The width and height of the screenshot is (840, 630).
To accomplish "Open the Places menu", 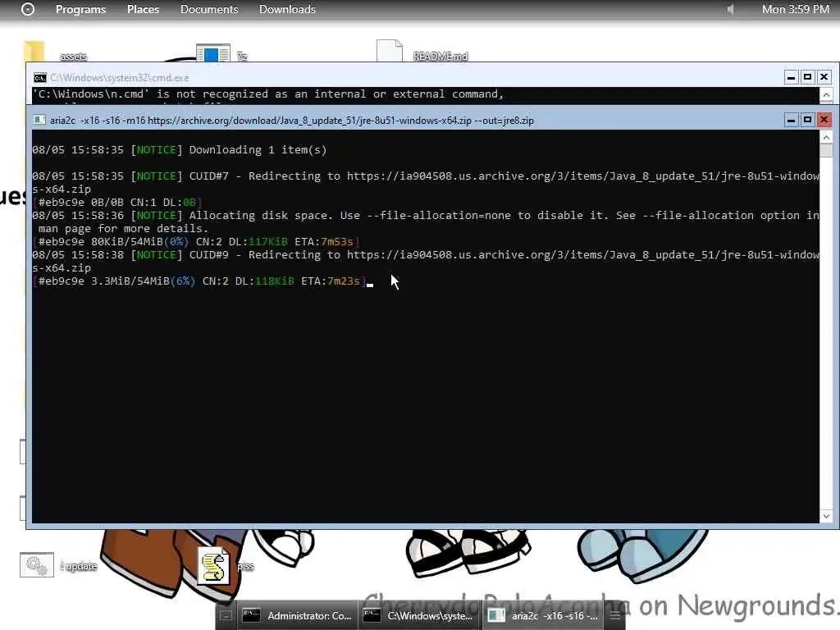I will click(x=143, y=9).
